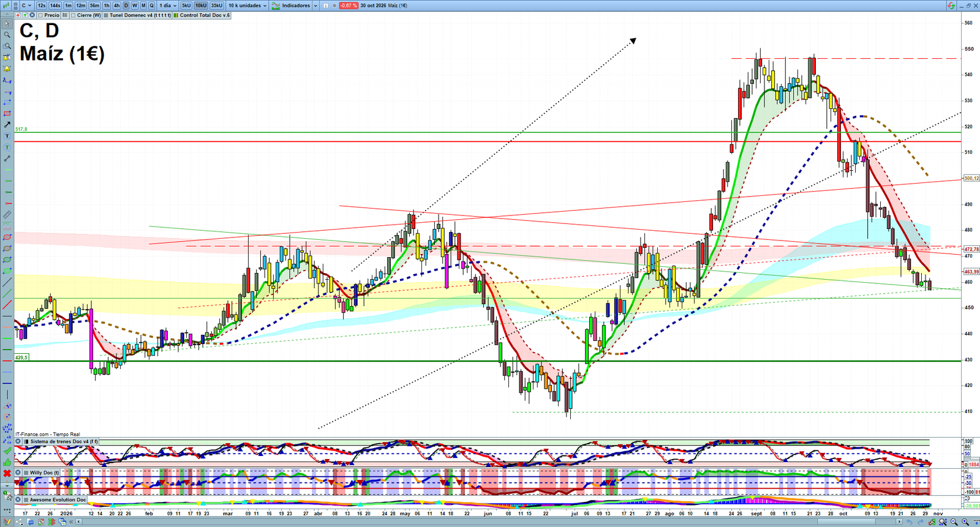Select the zoom region tool
Image resolution: width=980 pixels, height=527 pixels.
pos(7,46)
